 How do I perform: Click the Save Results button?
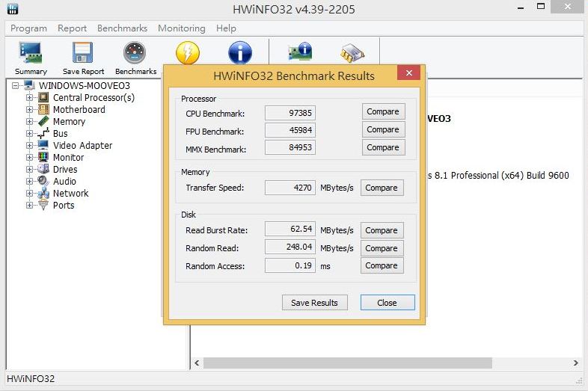[315, 303]
